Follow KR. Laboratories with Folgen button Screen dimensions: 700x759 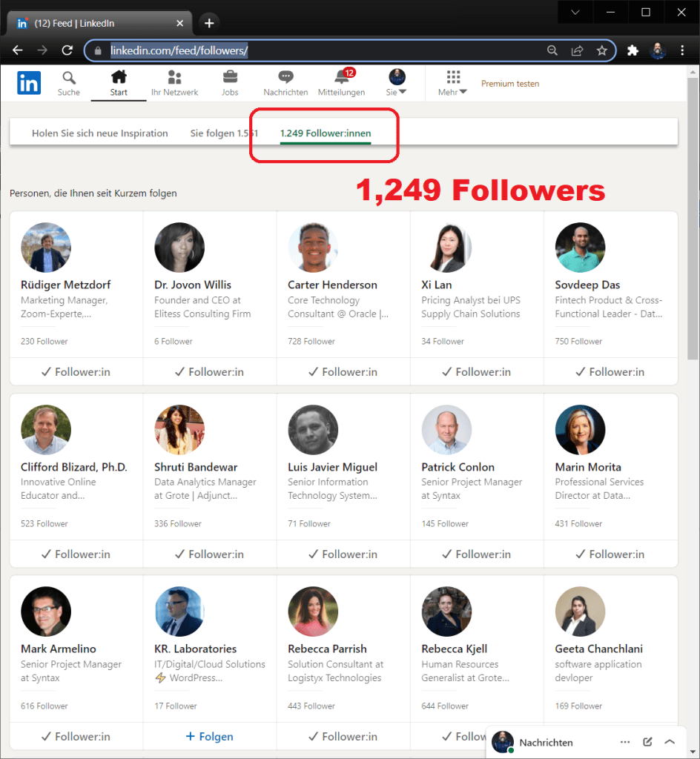tap(209, 737)
